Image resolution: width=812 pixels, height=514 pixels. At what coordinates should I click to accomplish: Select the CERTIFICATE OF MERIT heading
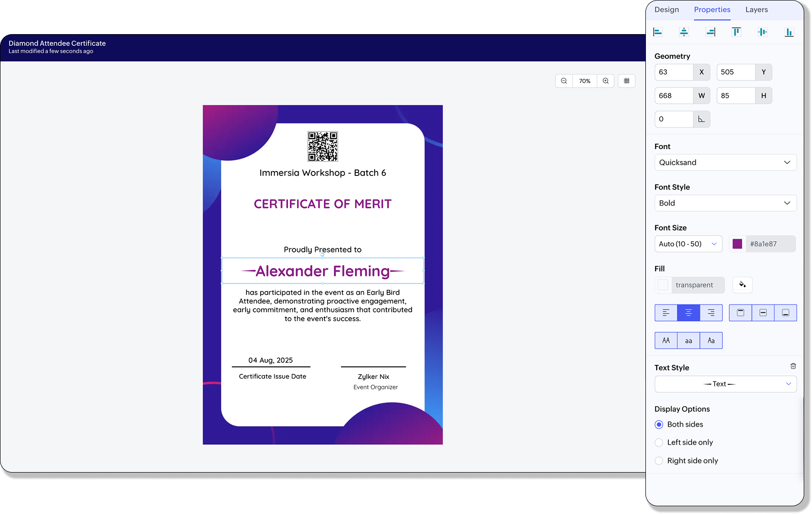click(x=322, y=204)
